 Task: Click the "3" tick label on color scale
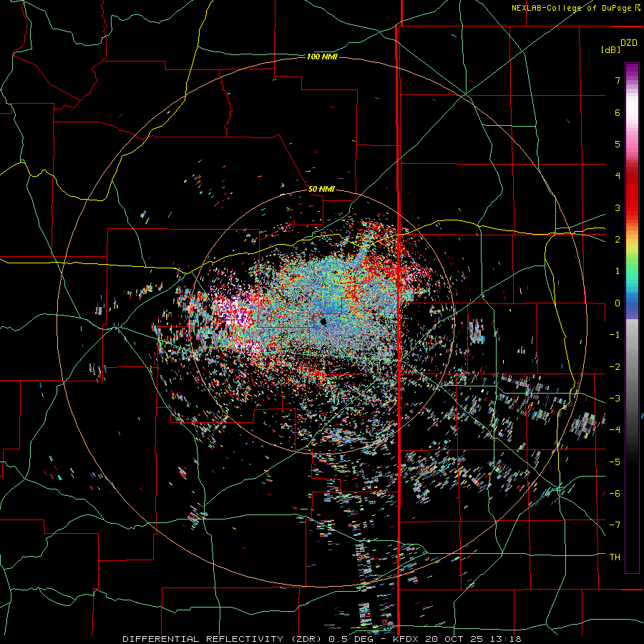pyautogui.click(x=618, y=208)
